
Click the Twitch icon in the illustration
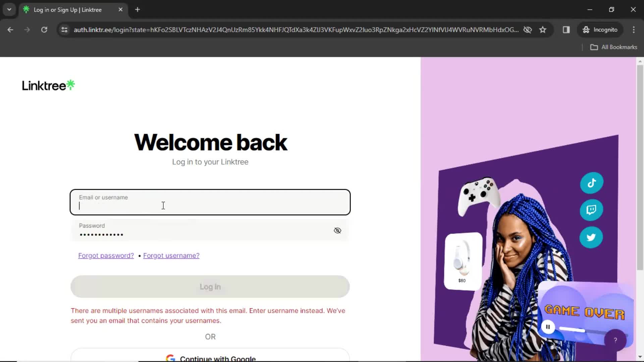[x=591, y=210]
